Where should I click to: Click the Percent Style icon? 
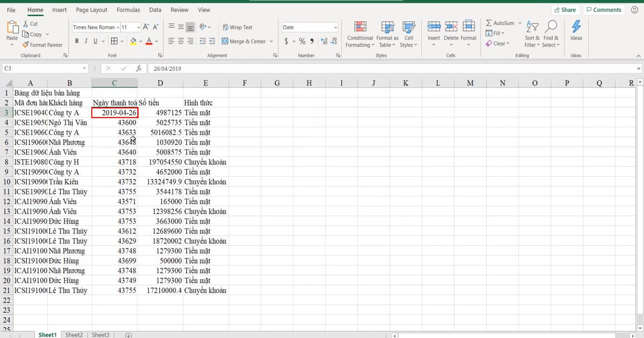click(x=303, y=40)
